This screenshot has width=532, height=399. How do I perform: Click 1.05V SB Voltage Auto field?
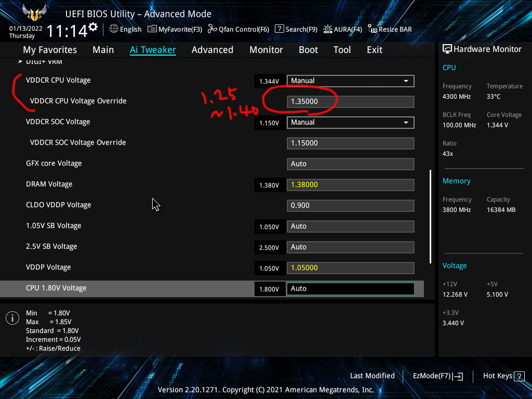tap(351, 227)
